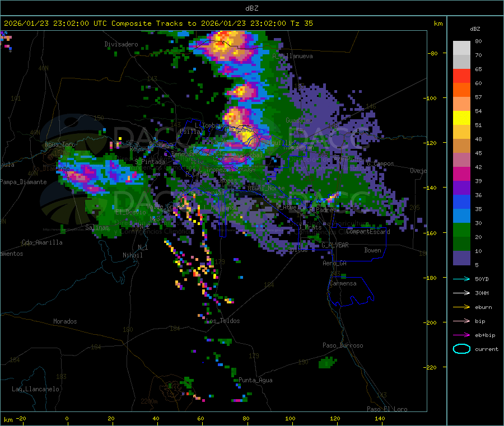Click the 'Tz 35' threshold text
The height and width of the screenshot is (426, 504).
point(301,24)
